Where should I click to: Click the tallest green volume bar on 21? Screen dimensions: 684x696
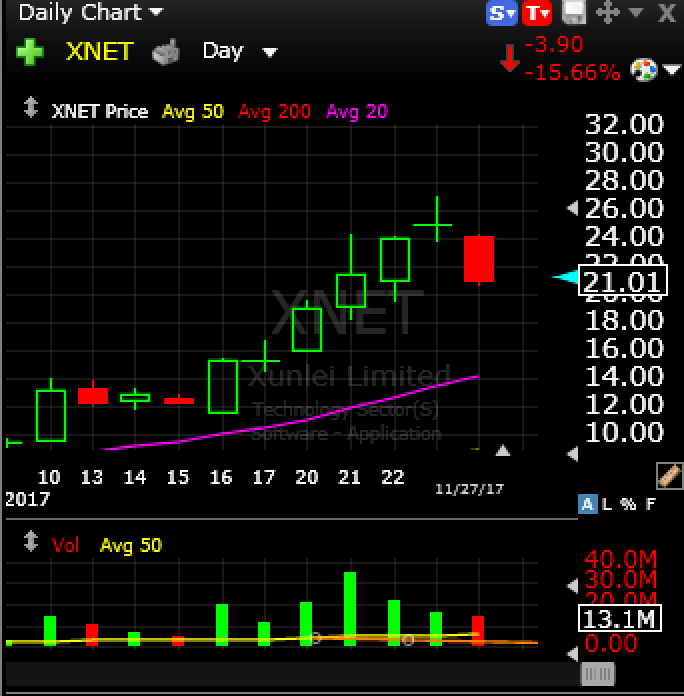[350, 609]
